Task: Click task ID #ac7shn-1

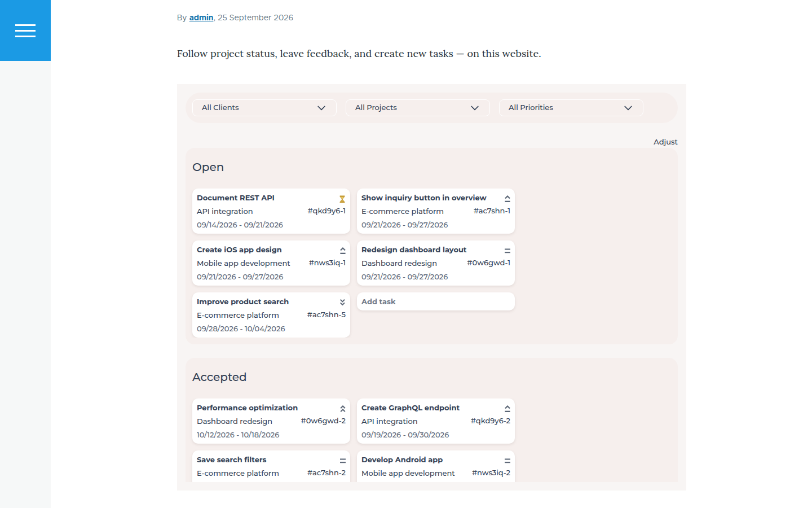Action: coord(492,211)
